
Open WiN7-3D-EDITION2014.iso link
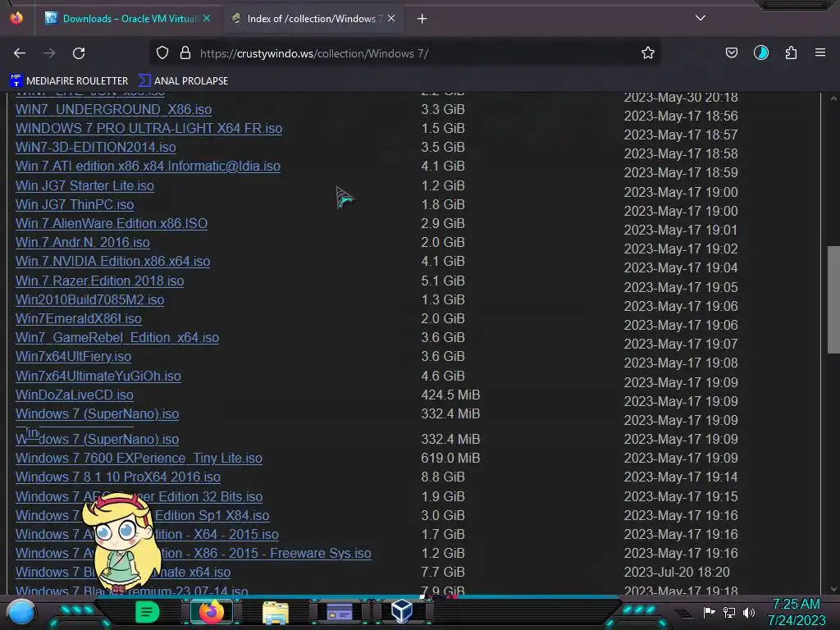coord(96,148)
